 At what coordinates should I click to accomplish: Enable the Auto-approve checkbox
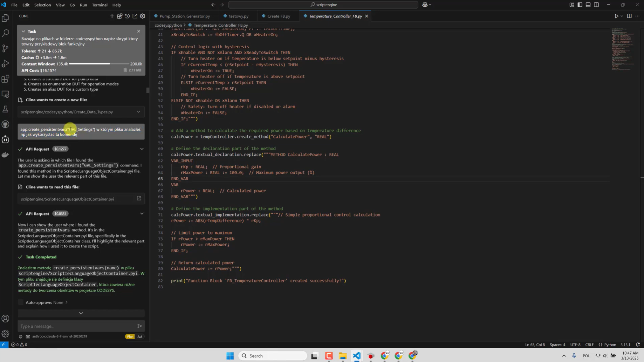[x=21, y=302]
